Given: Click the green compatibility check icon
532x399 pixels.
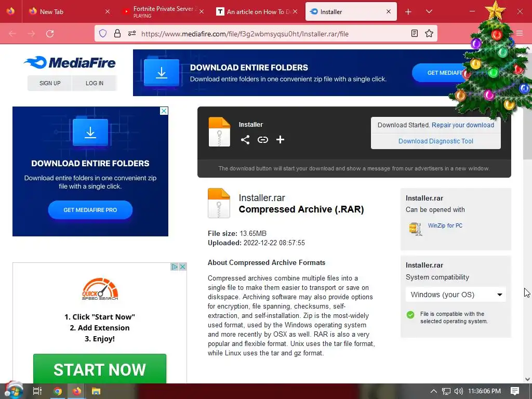Looking at the screenshot, I should point(410,314).
